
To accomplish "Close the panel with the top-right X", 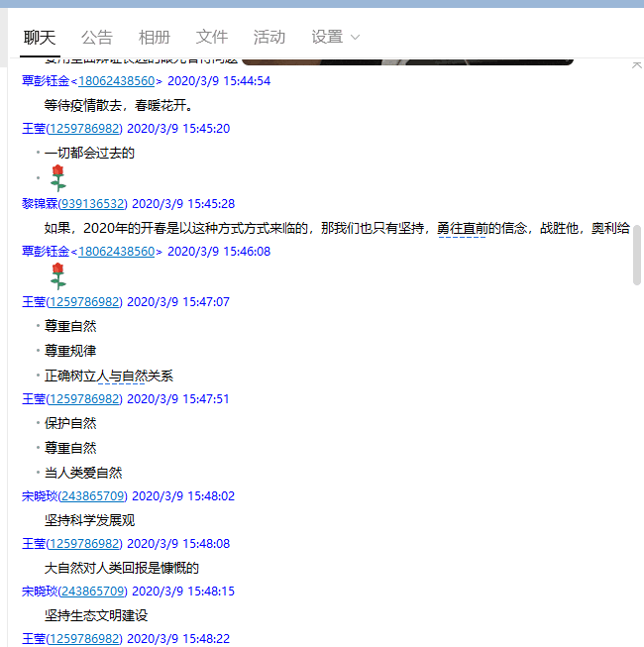I will coord(636,64).
